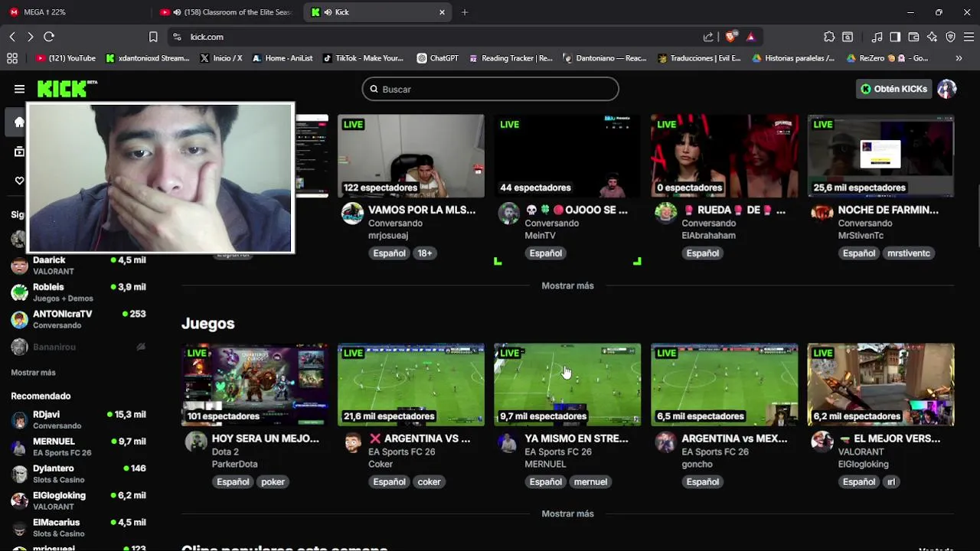Open offline Bananirou channel
Viewport: 980px width, 551px height.
tap(78, 347)
